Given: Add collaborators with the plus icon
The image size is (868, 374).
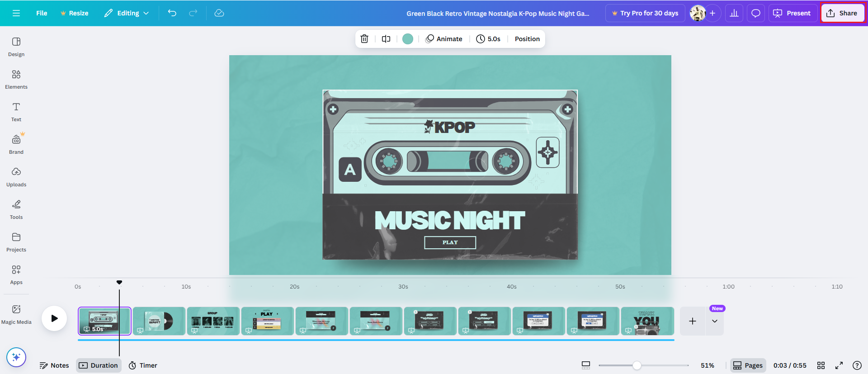Looking at the screenshot, I should coord(712,13).
